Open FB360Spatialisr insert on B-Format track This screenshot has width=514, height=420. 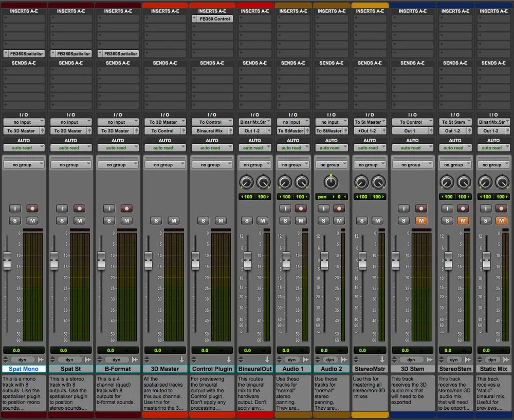pos(118,54)
